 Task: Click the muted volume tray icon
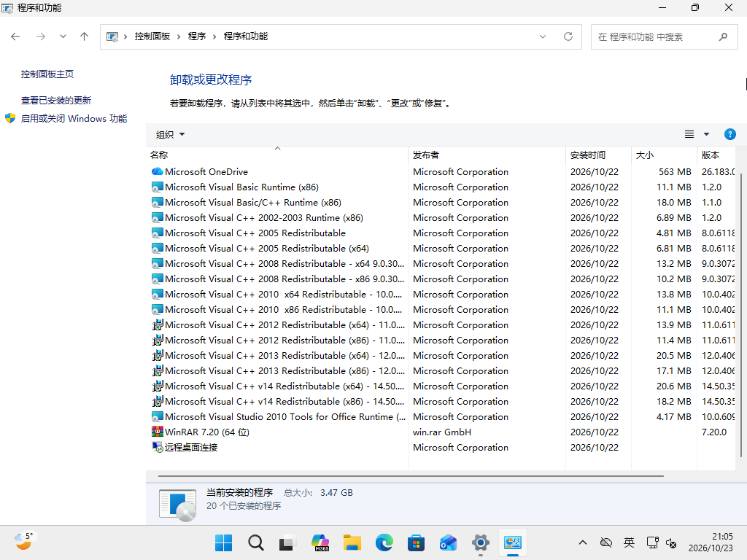[671, 542]
